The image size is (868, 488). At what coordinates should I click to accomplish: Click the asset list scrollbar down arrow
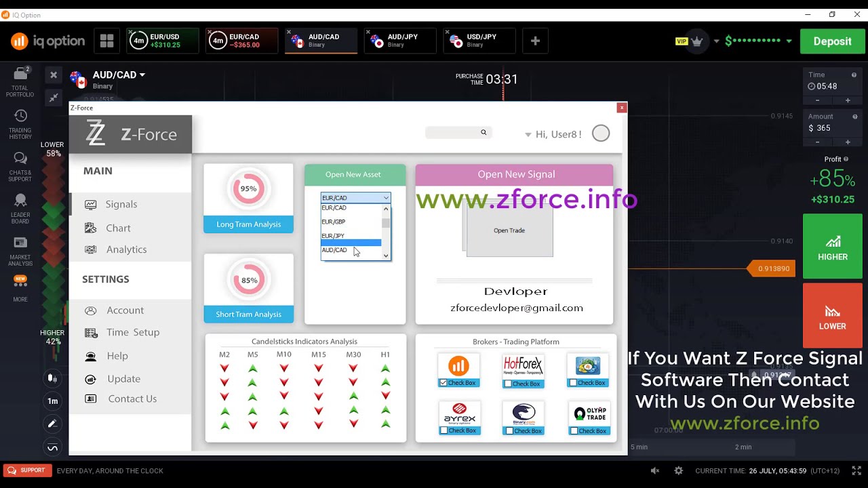(386, 256)
